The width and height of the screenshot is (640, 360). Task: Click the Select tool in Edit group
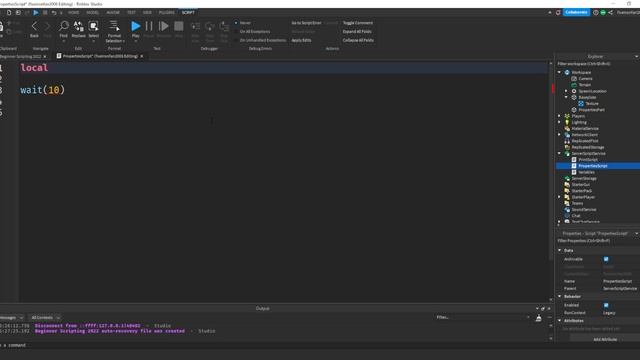click(93, 27)
